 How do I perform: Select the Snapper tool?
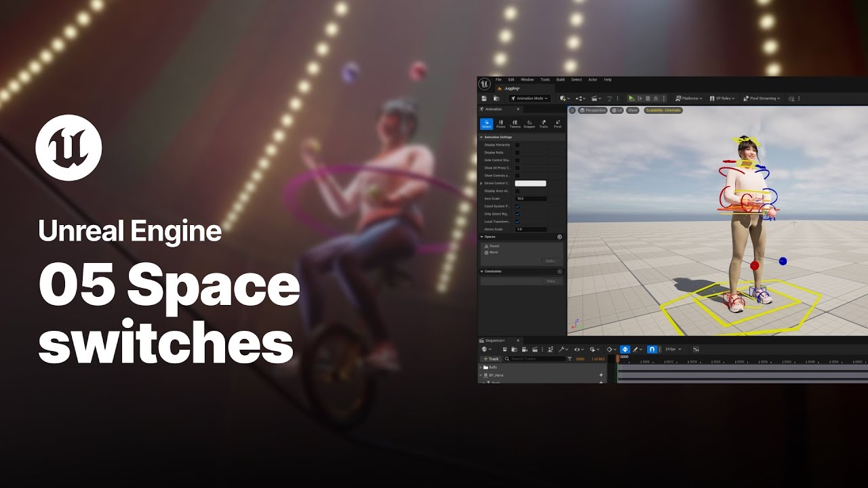tap(529, 124)
